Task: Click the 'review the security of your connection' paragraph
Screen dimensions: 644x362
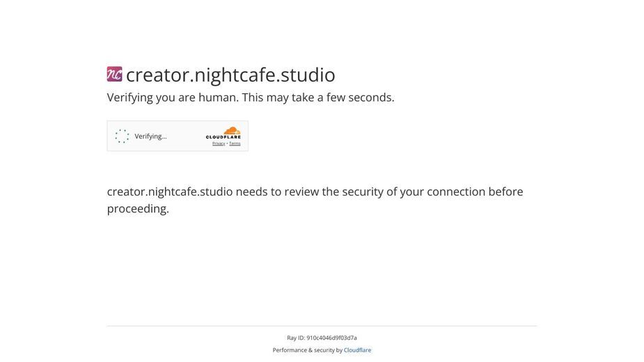Action: (x=315, y=200)
